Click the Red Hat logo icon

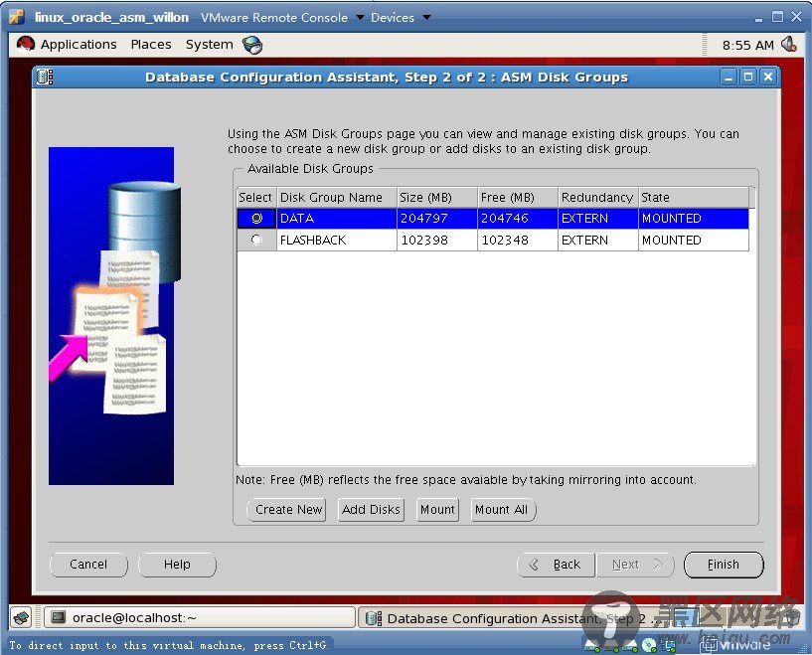click(x=26, y=45)
